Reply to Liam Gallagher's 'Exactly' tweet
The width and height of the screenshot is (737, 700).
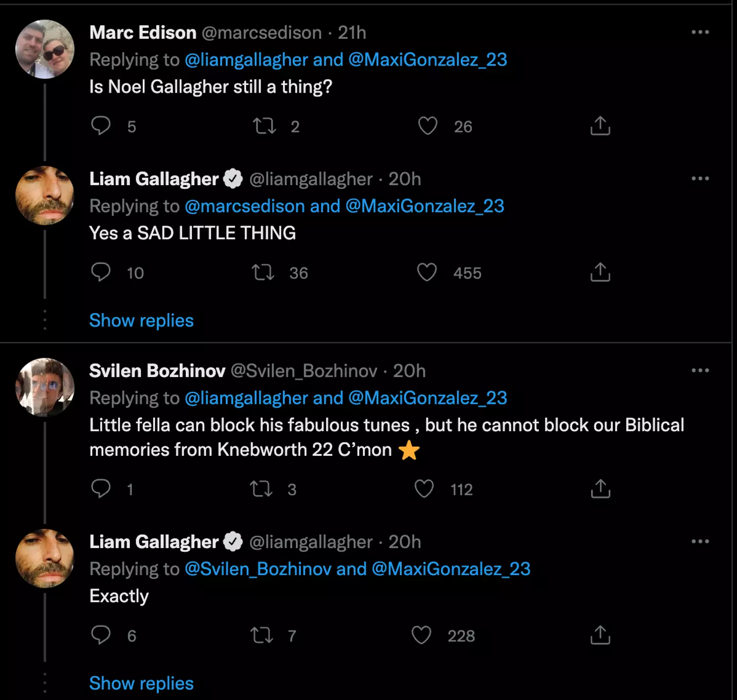101,635
